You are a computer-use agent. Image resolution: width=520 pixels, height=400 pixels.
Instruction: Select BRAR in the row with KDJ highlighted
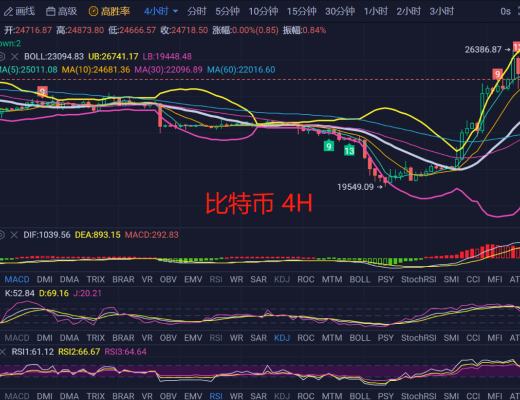[x=123, y=338]
